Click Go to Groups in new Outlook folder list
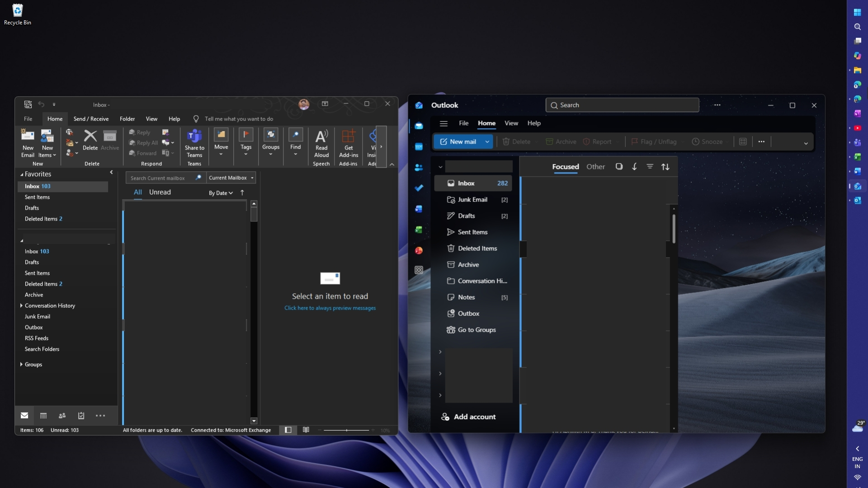Viewport: 868px width, 488px height. 472,330
